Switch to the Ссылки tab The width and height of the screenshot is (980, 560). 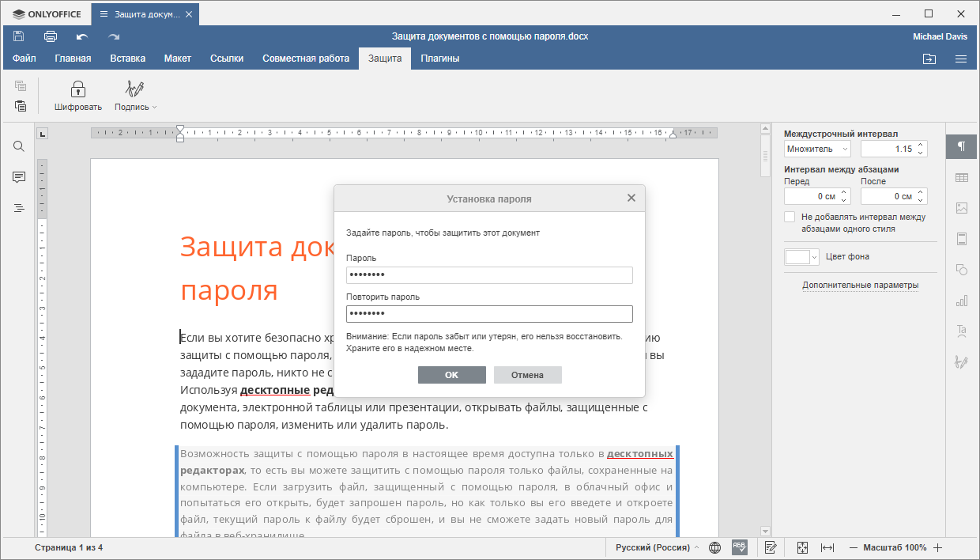[x=227, y=59]
